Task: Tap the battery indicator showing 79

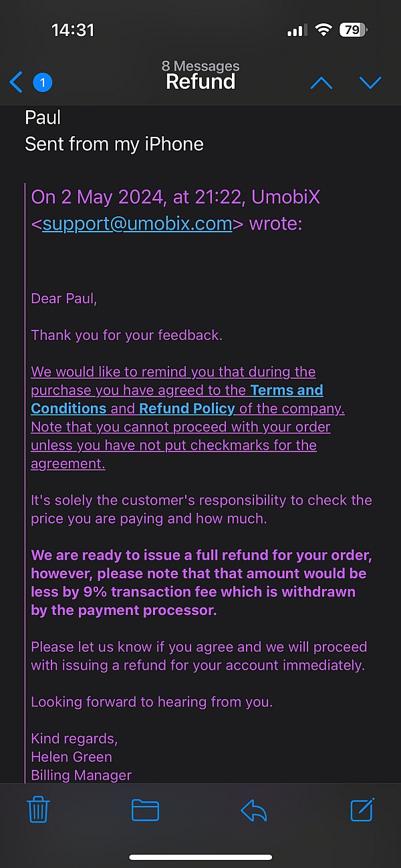Action: [x=353, y=30]
